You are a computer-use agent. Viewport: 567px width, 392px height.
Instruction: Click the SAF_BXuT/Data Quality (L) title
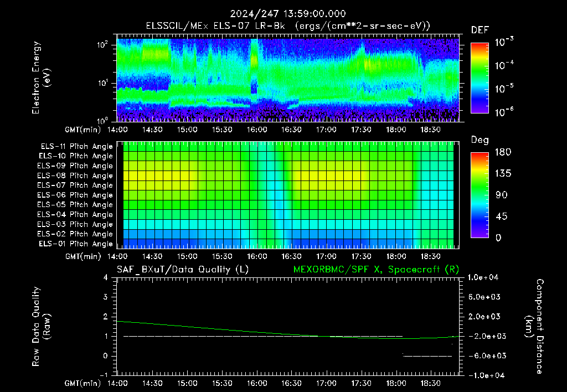183,270
